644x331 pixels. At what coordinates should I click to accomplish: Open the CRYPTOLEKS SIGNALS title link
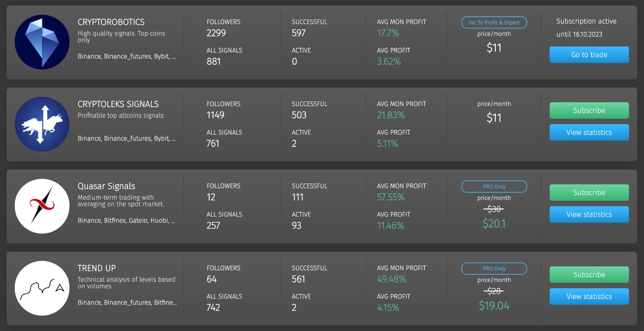(x=118, y=104)
